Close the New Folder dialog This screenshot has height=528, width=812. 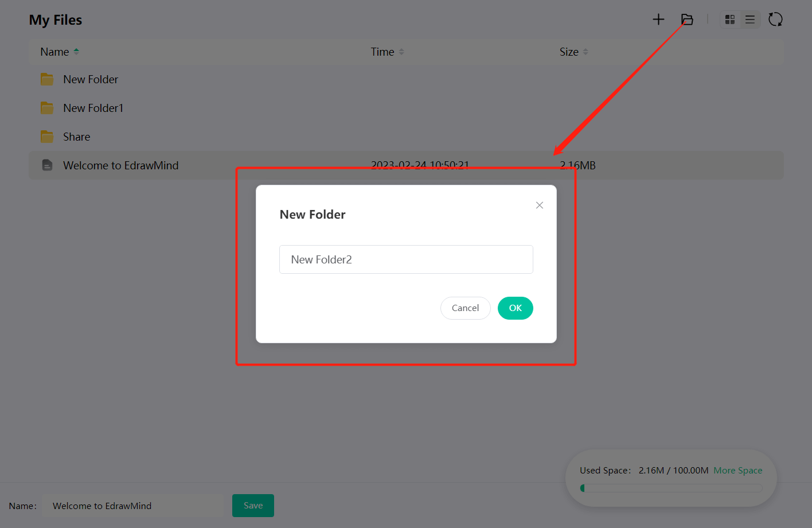coord(540,205)
